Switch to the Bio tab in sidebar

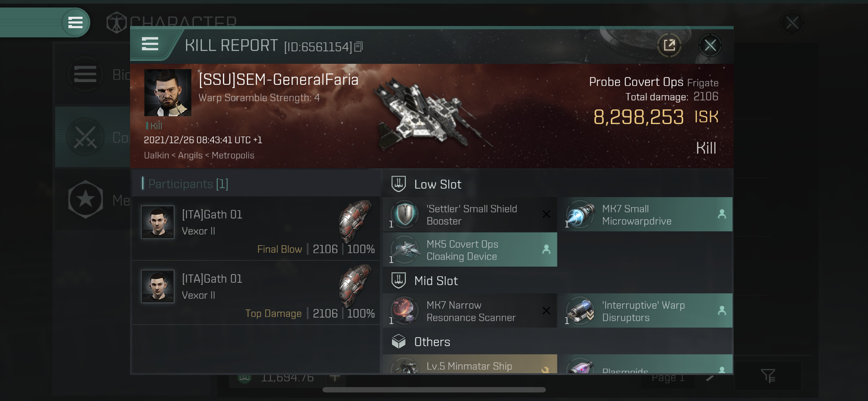(x=93, y=74)
